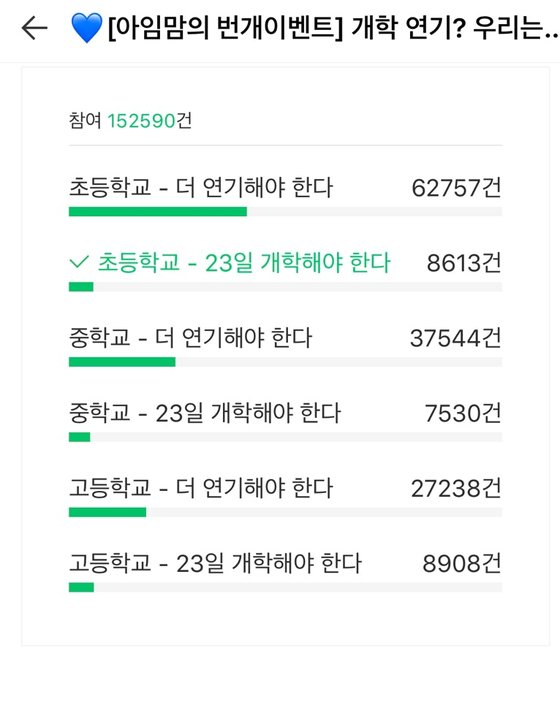This screenshot has width=560, height=702.
Task: Click the 27238건 vote count
Action: tap(456, 488)
